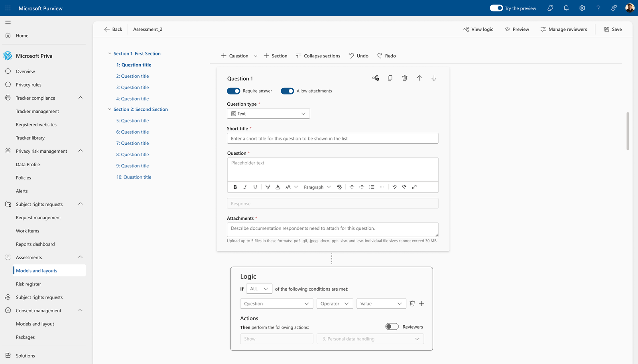The image size is (638, 364).
Task: Open the ALL conditions dropdown
Action: 259,289
